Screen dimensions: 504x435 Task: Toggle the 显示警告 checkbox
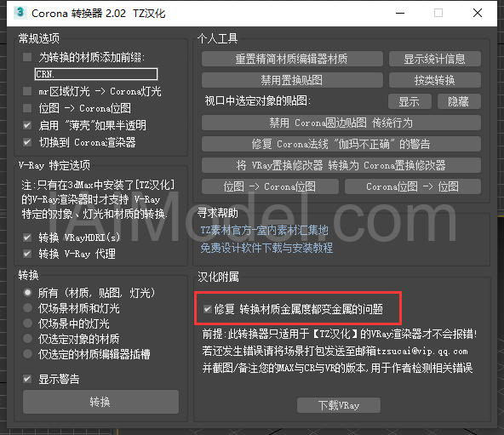[x=27, y=379]
